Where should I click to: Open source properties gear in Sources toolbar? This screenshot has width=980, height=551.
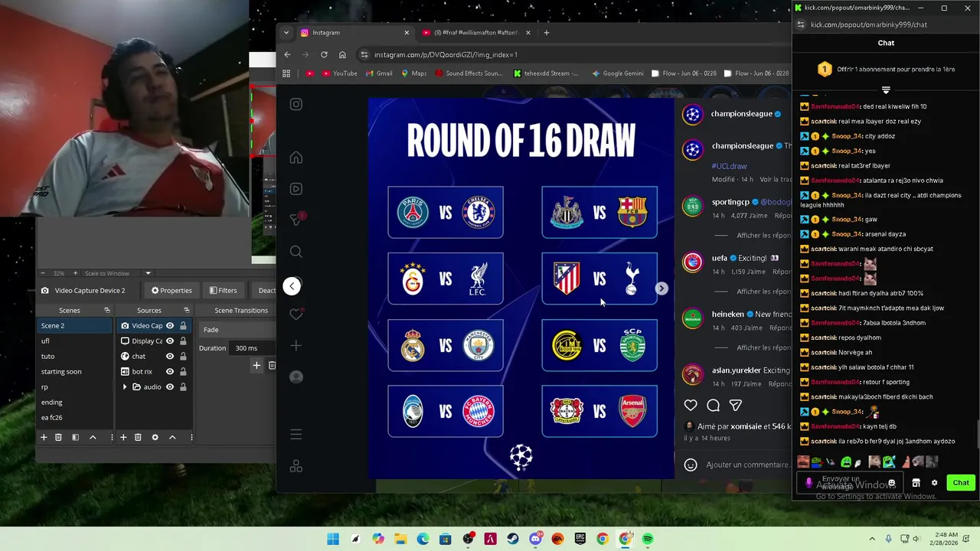(x=155, y=437)
